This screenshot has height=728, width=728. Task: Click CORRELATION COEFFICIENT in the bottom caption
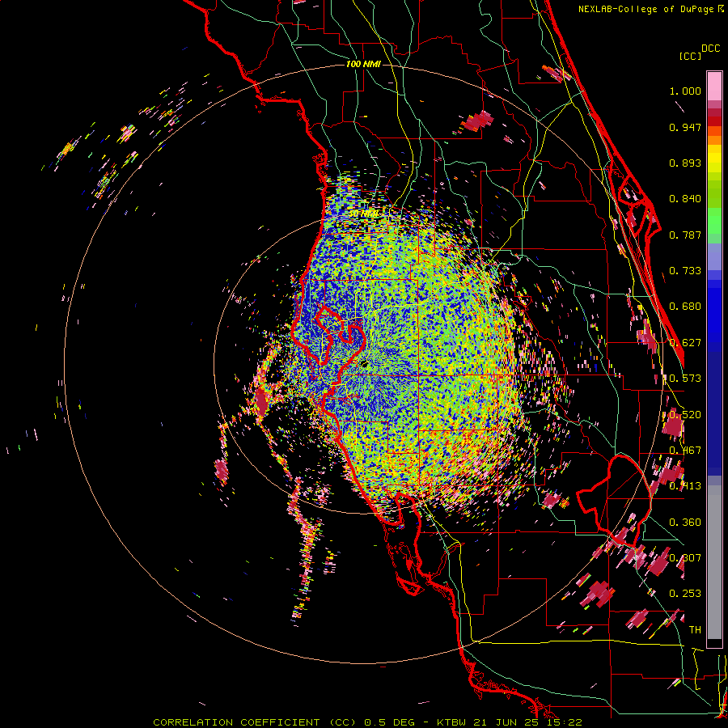[x=236, y=722]
